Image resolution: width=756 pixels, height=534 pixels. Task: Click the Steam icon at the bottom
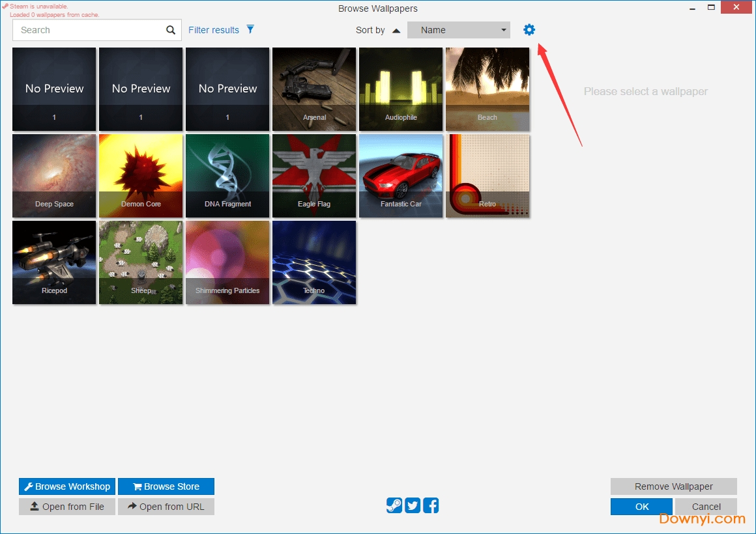tap(394, 505)
